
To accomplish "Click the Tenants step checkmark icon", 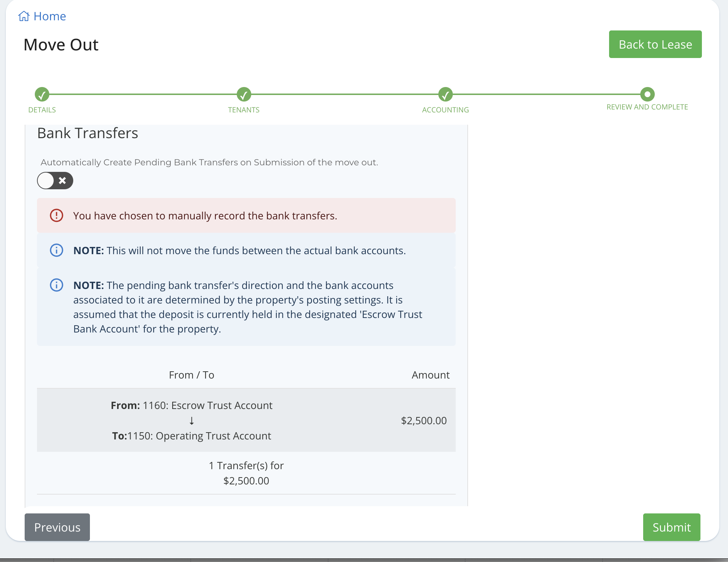I will [244, 95].
